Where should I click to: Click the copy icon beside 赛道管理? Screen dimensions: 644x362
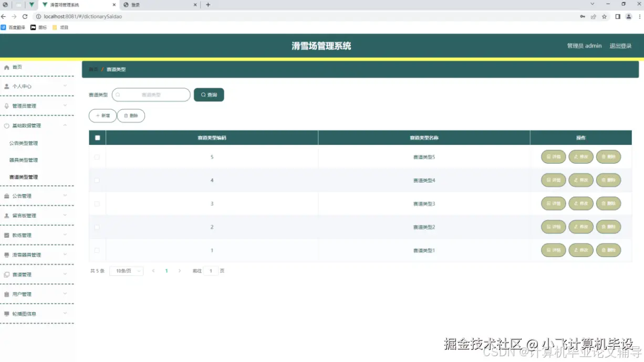6,275
